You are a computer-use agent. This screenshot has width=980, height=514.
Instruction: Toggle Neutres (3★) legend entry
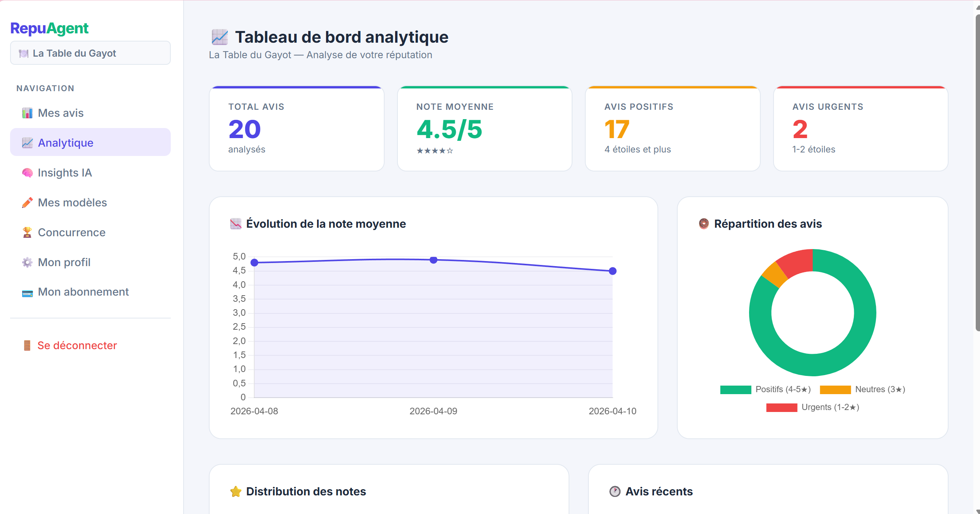(862, 389)
